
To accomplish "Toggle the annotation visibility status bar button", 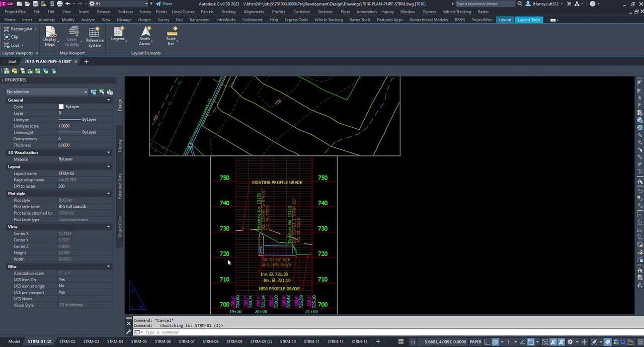I will pyautogui.click(x=552, y=342).
